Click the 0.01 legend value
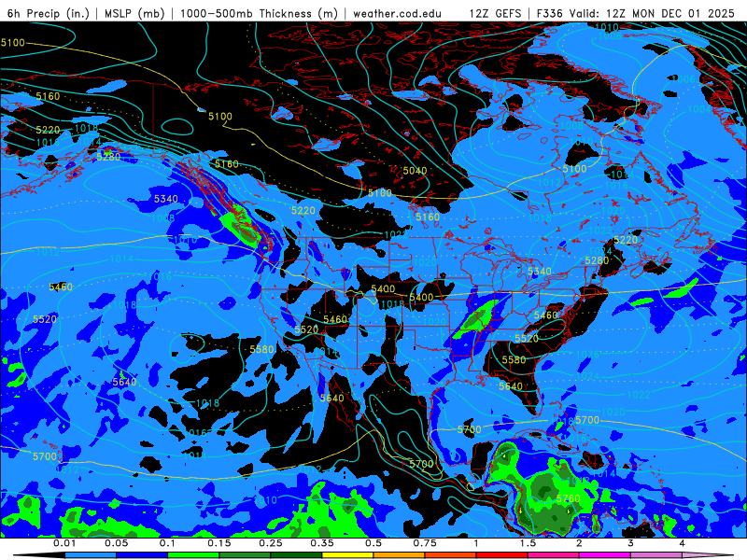This screenshot has width=747, height=560. tap(64, 543)
